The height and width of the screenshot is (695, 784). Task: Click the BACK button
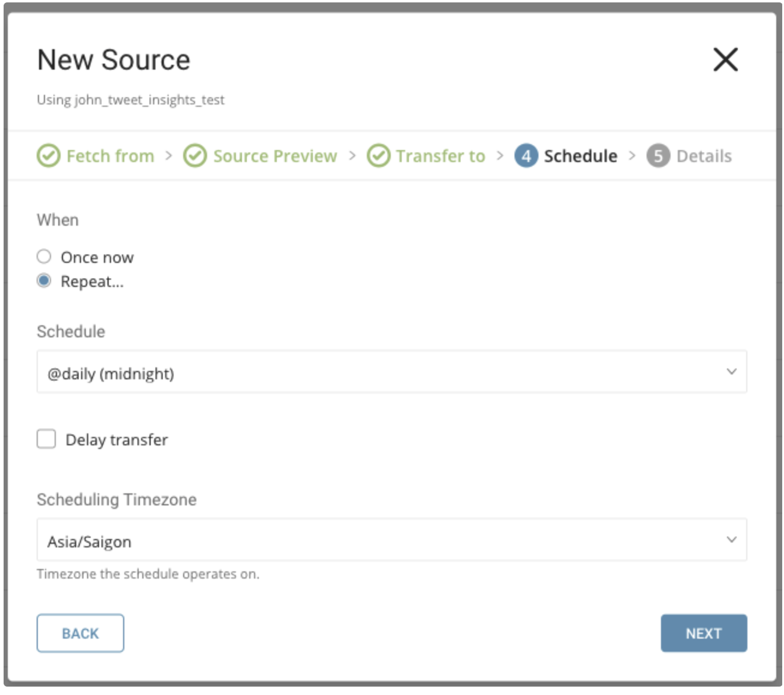(80, 633)
